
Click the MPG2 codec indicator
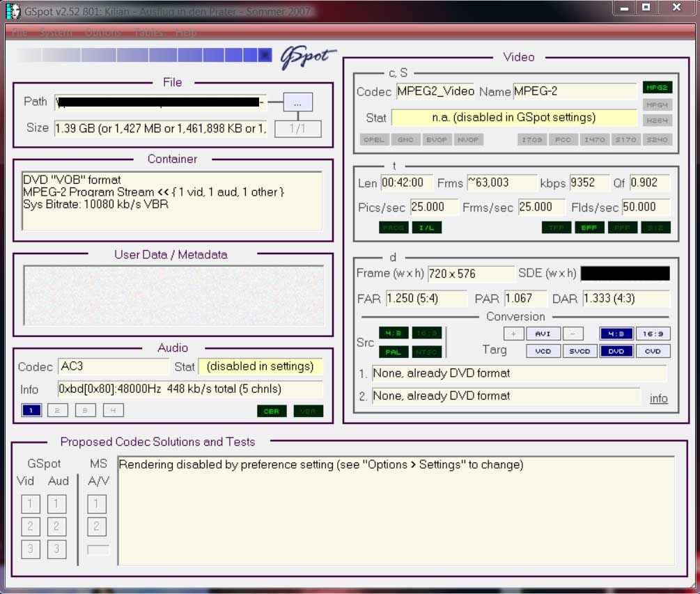pos(657,88)
